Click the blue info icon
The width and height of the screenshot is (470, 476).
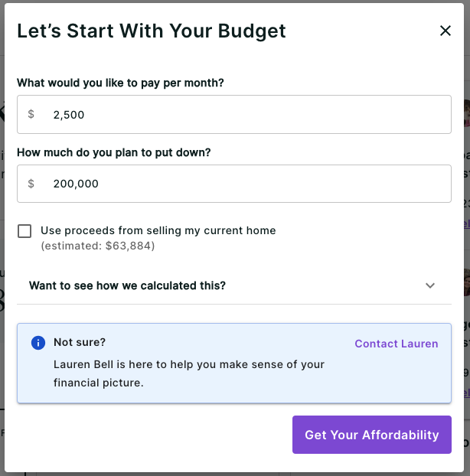click(38, 343)
